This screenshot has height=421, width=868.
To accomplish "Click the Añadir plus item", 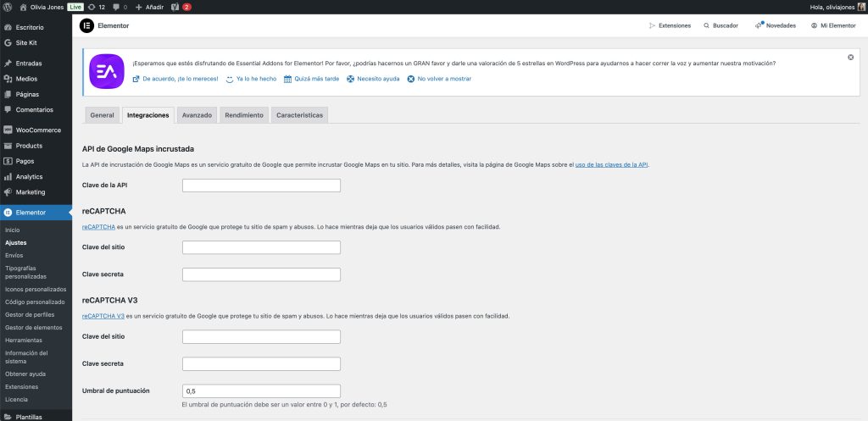I will [x=149, y=7].
